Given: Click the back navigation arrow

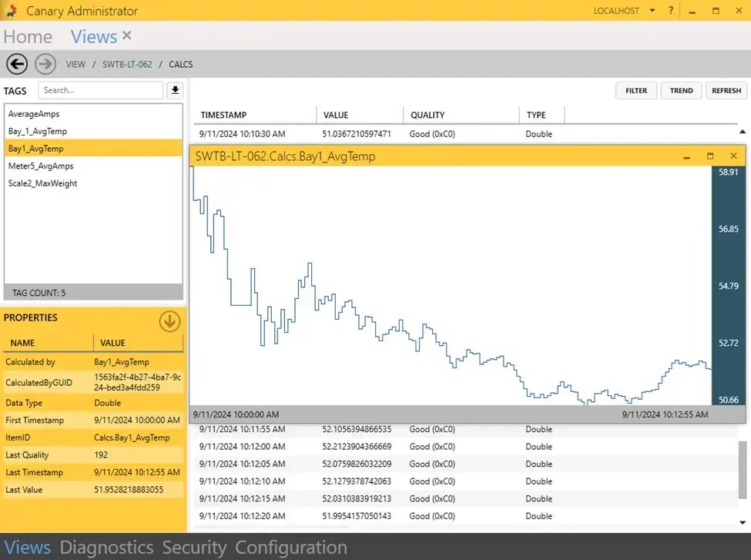Looking at the screenshot, I should pos(16,64).
